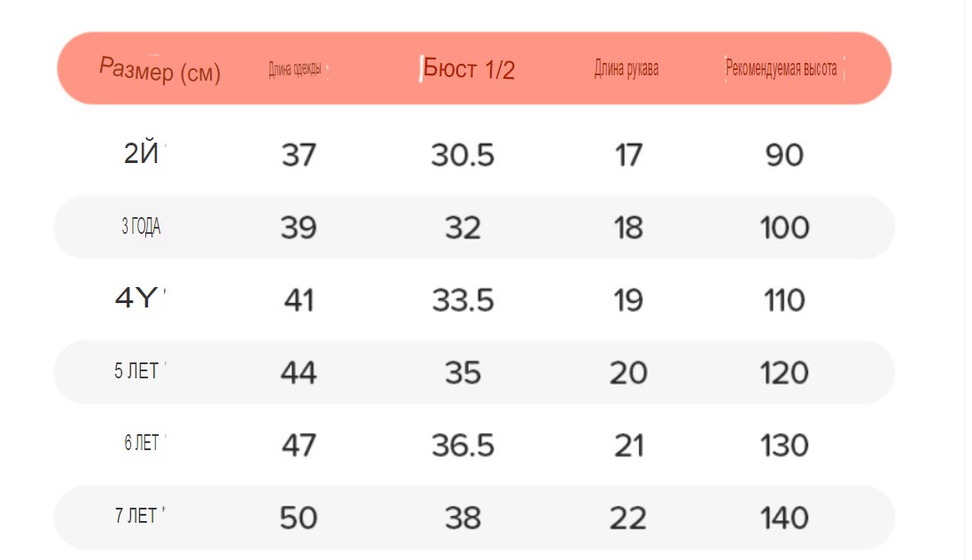Click the 'Размер (см)' header label
Viewport: 972px width, 560px height.
point(160,69)
